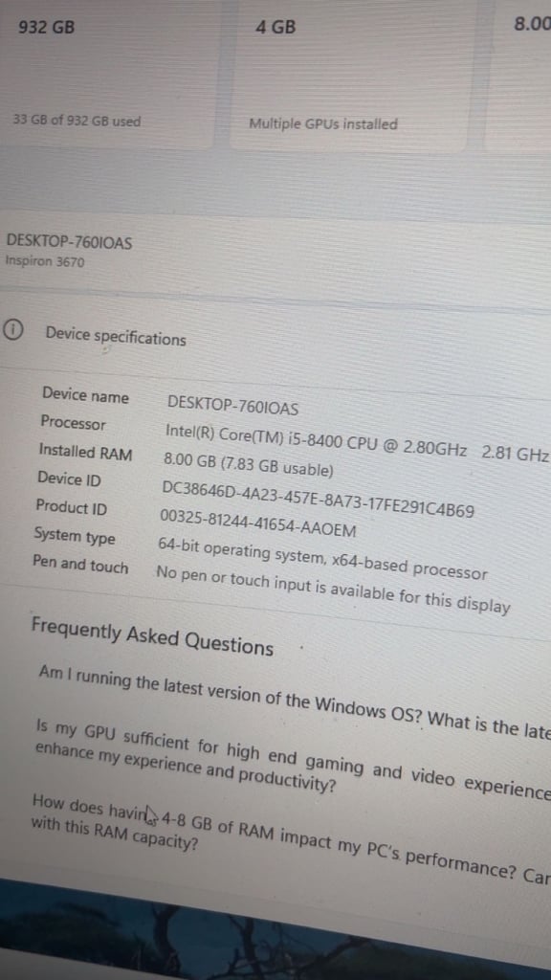Select the Device name value text
551x980 pixels.
click(233, 406)
